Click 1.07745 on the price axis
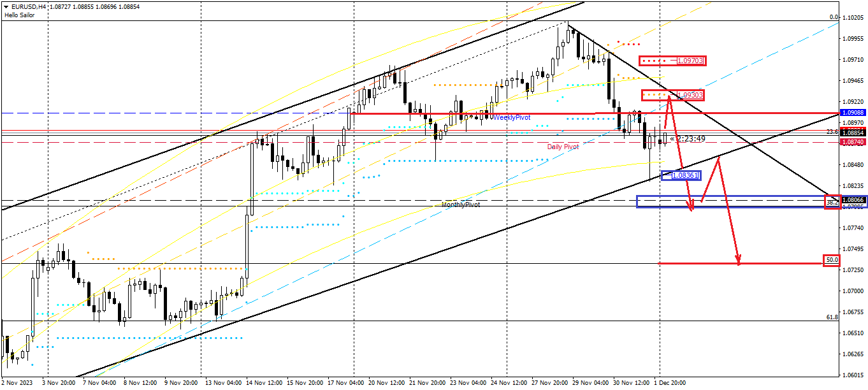 (853, 227)
